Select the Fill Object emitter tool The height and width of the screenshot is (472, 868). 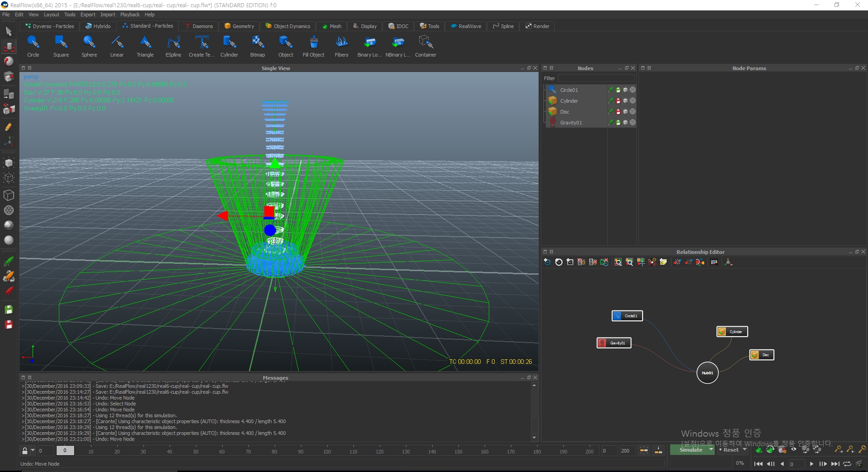coord(314,47)
